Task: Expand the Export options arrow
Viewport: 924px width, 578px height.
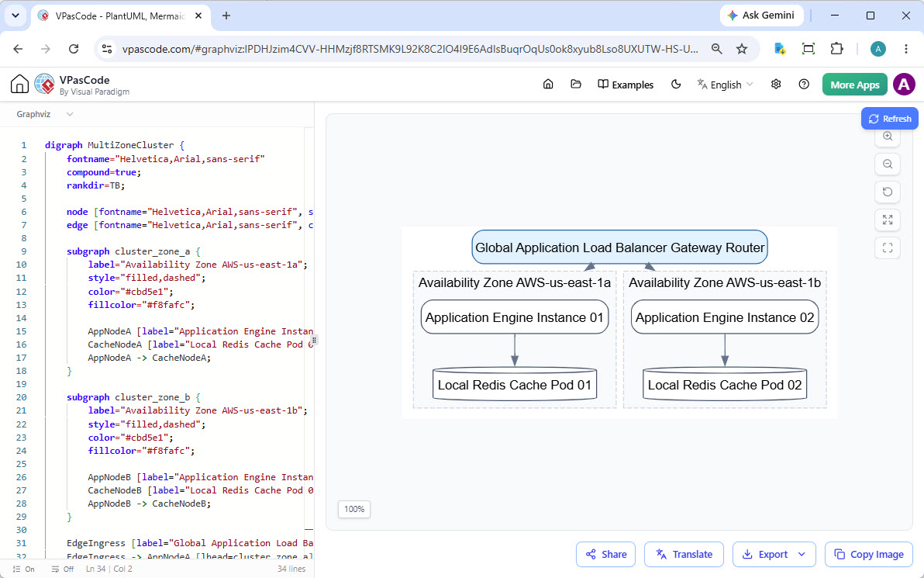Action: click(x=802, y=555)
